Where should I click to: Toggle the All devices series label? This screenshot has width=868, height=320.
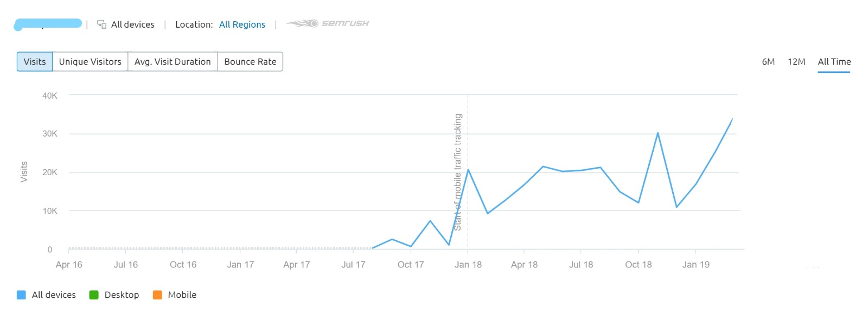(x=54, y=295)
